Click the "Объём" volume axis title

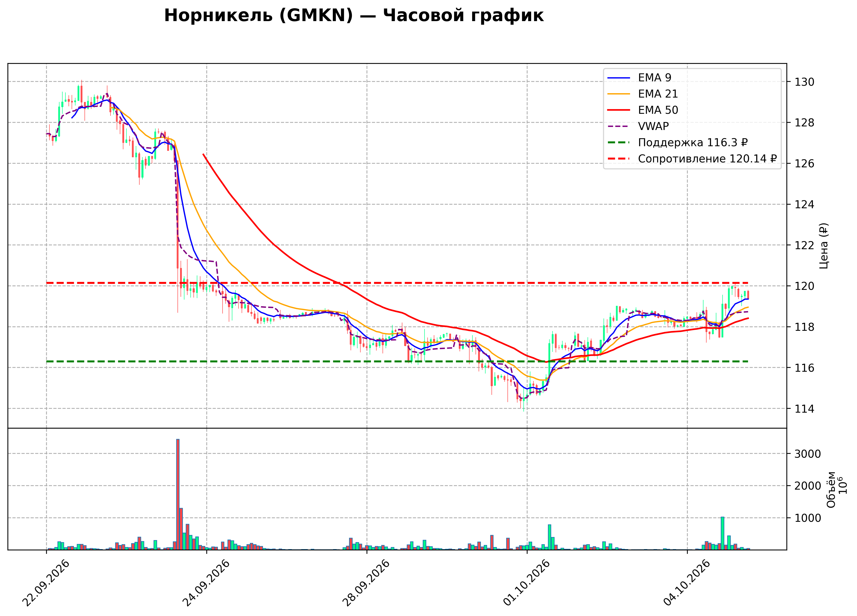pos(831,489)
